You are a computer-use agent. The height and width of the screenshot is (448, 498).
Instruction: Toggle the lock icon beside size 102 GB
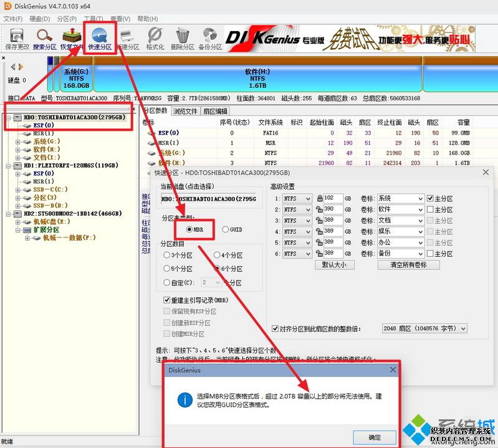320,198
